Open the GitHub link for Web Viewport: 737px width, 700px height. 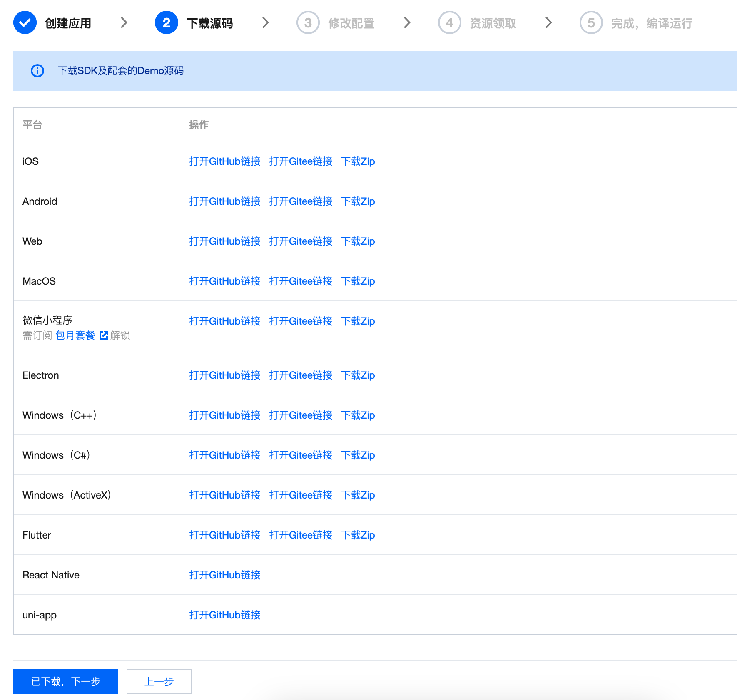pos(225,241)
